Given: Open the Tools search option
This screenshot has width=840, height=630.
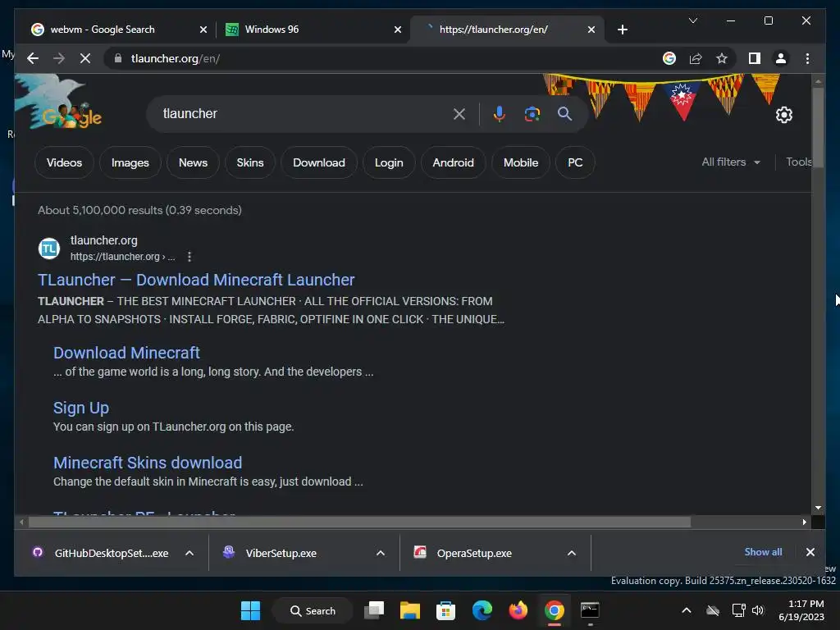Looking at the screenshot, I should [798, 162].
